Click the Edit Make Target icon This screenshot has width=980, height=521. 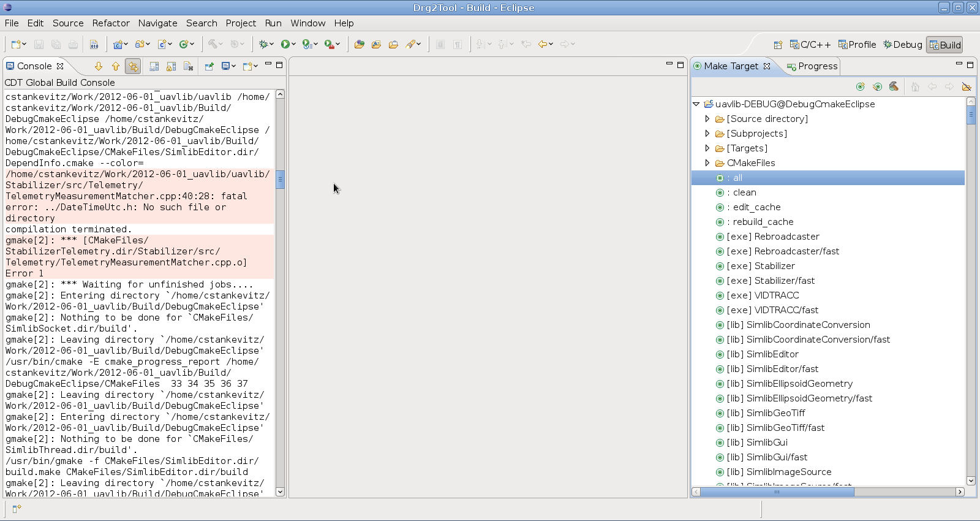(878, 87)
